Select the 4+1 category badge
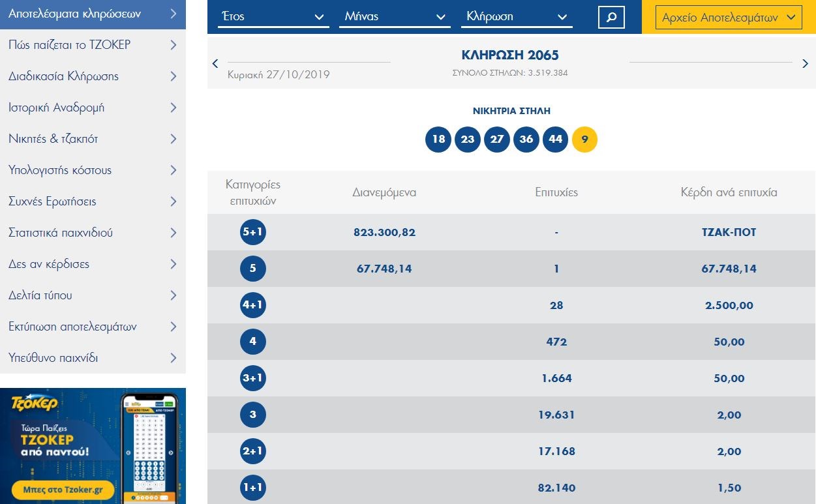Image resolution: width=816 pixels, height=504 pixels. tap(253, 305)
